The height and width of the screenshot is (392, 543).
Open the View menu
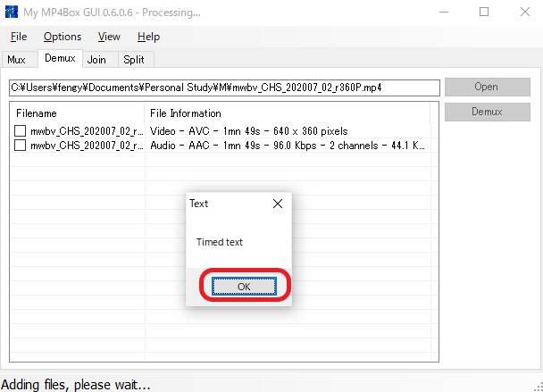109,37
